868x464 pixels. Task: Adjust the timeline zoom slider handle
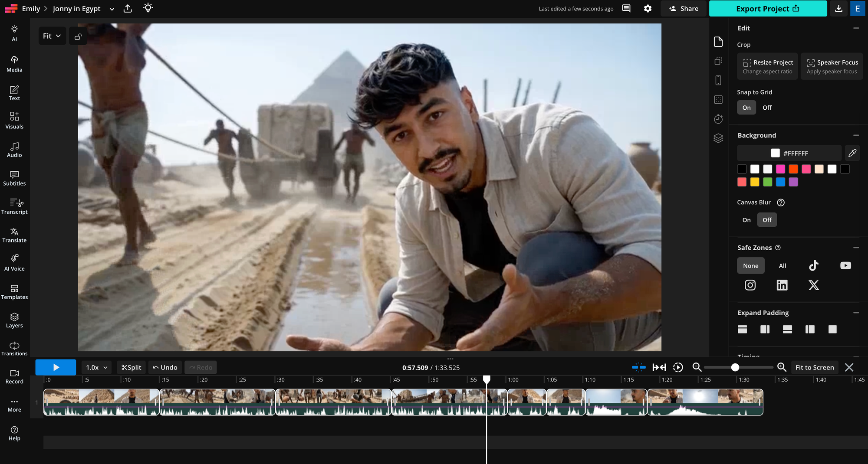click(x=735, y=367)
